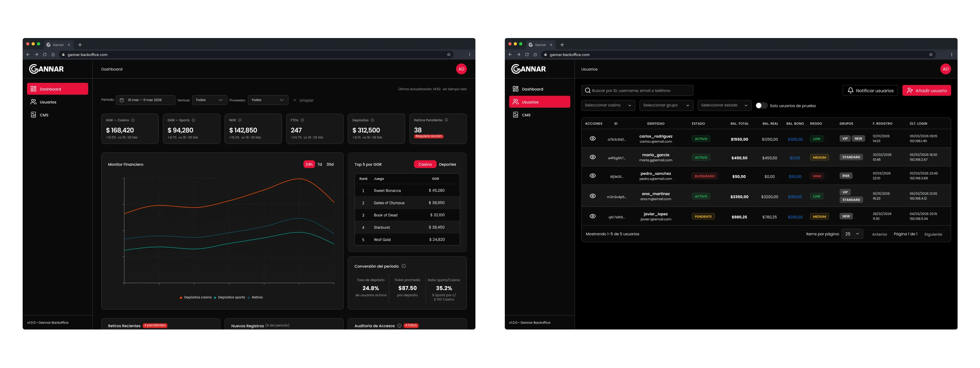Open the date range picker 01 mar – 11 mar 2026

[145, 100]
